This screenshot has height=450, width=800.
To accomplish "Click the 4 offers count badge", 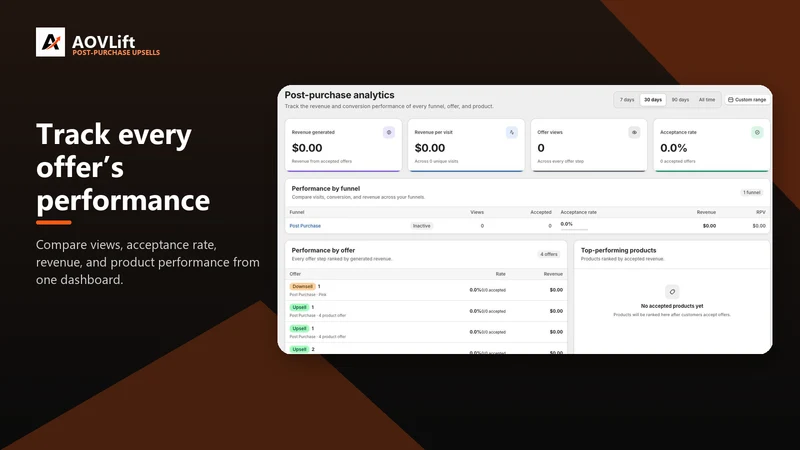I will (549, 254).
